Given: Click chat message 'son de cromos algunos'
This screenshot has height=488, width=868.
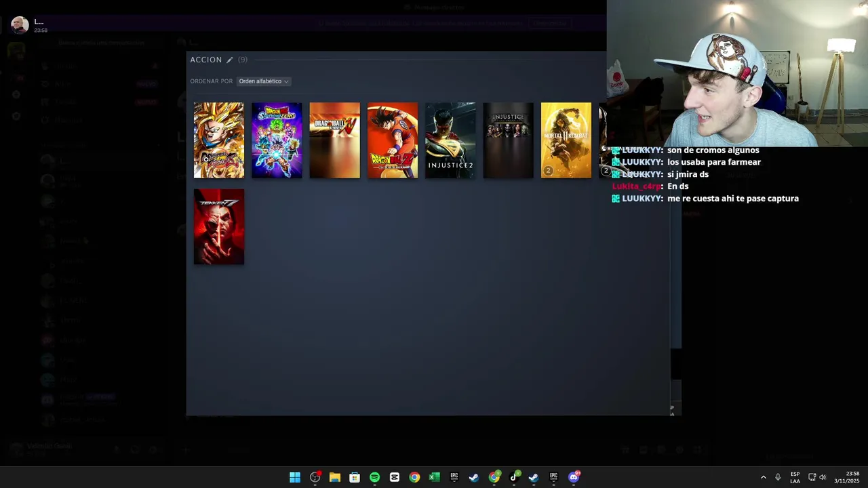Looking at the screenshot, I should click(713, 150).
